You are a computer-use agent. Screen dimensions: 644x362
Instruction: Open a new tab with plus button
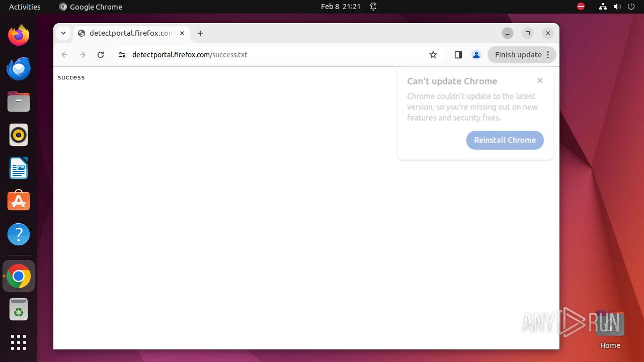point(200,33)
